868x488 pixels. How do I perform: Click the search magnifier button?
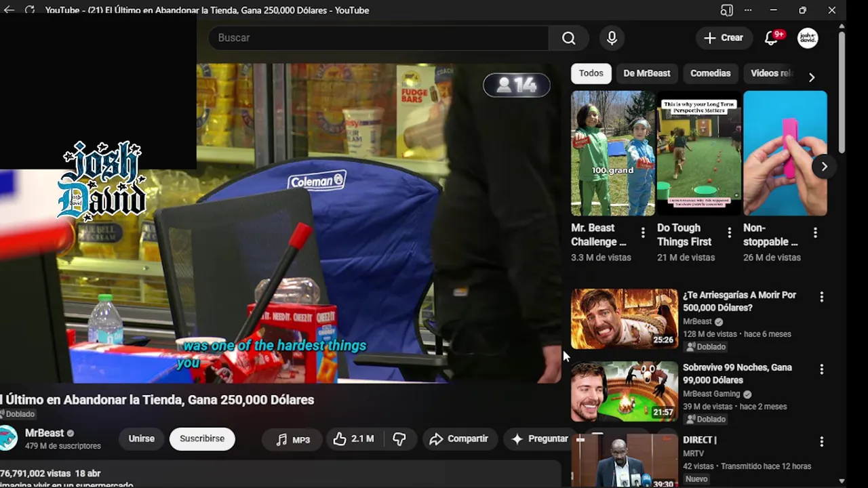[x=568, y=38]
